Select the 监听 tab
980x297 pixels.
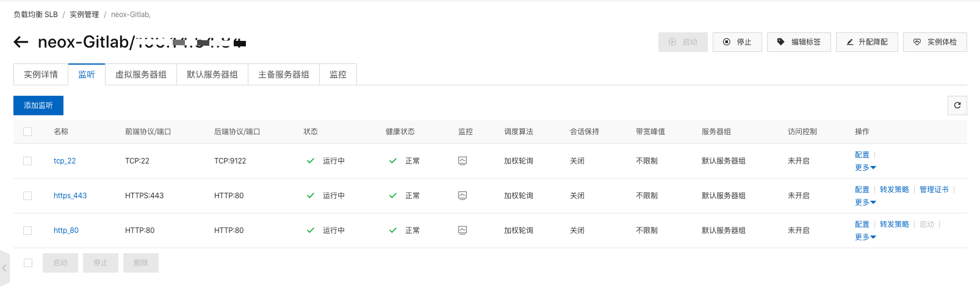[x=87, y=74]
